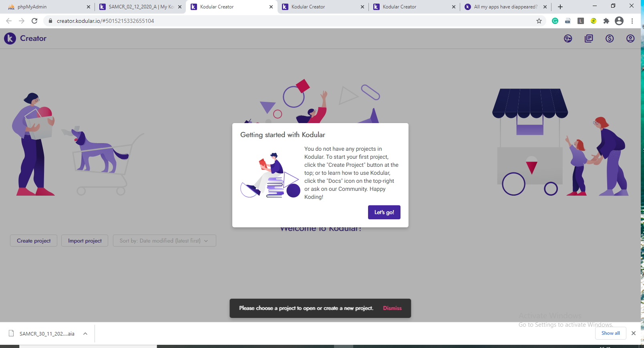The image size is (644, 348).
Task: Expand options for the downloaded .aia file
Action: [85, 334]
